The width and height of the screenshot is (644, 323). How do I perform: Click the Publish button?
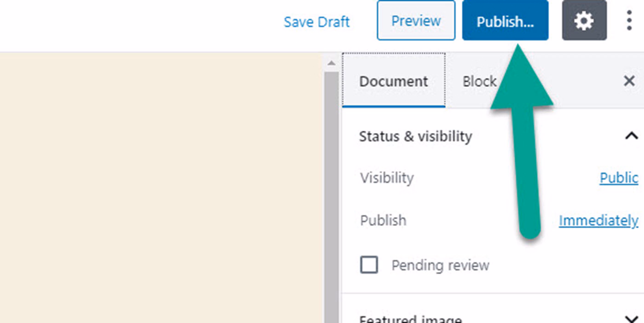(x=505, y=20)
